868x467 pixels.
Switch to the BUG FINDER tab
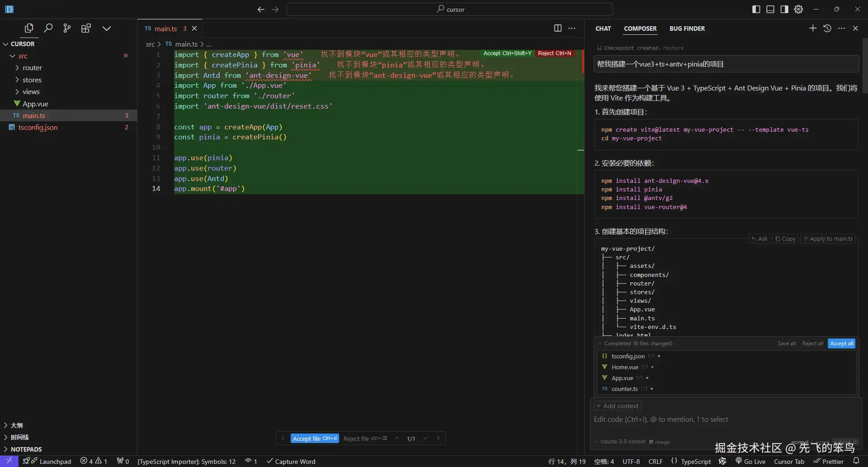pos(687,29)
